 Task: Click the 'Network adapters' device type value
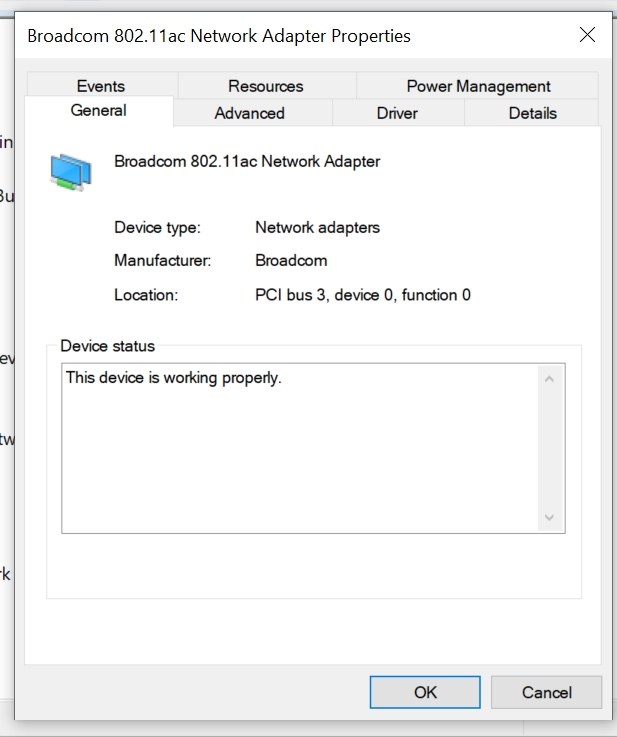(317, 227)
